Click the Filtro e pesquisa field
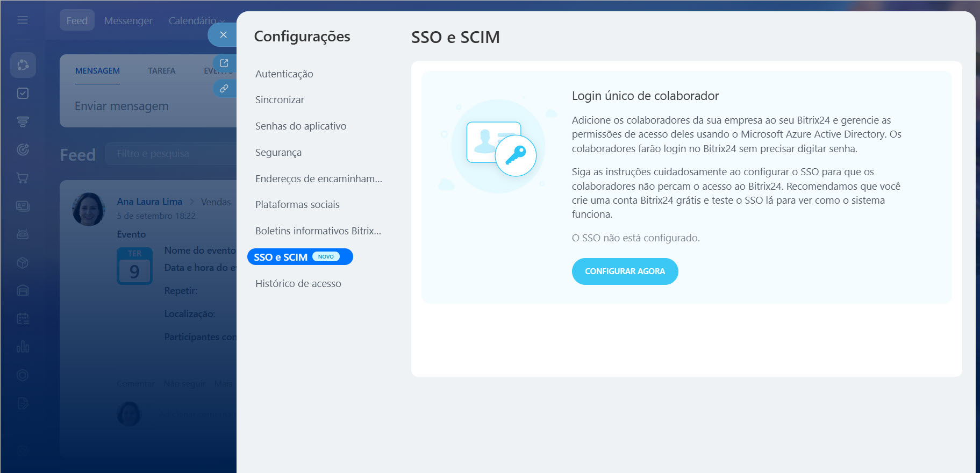 (x=171, y=154)
